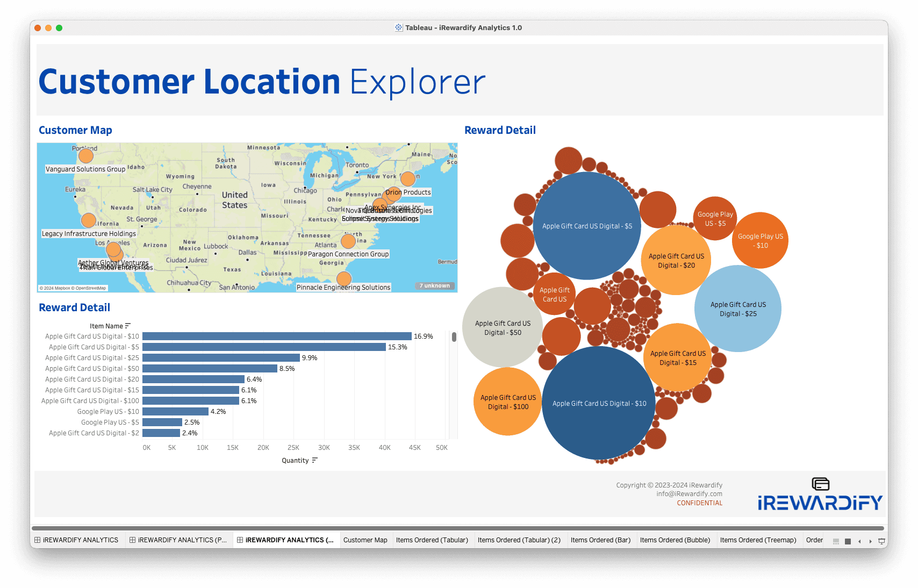
Task: Open the Items Ordered (Treemap) tab
Action: click(x=758, y=540)
